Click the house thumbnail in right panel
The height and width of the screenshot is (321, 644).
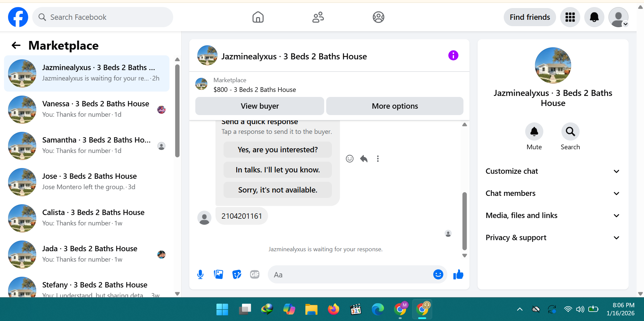(x=553, y=65)
